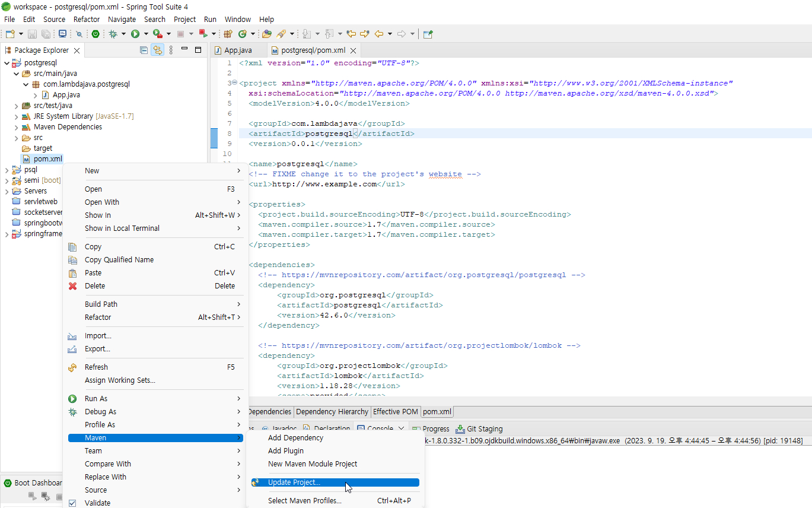
Task: Open the Debug toolbar dropdown arrow
Action: click(x=123, y=34)
